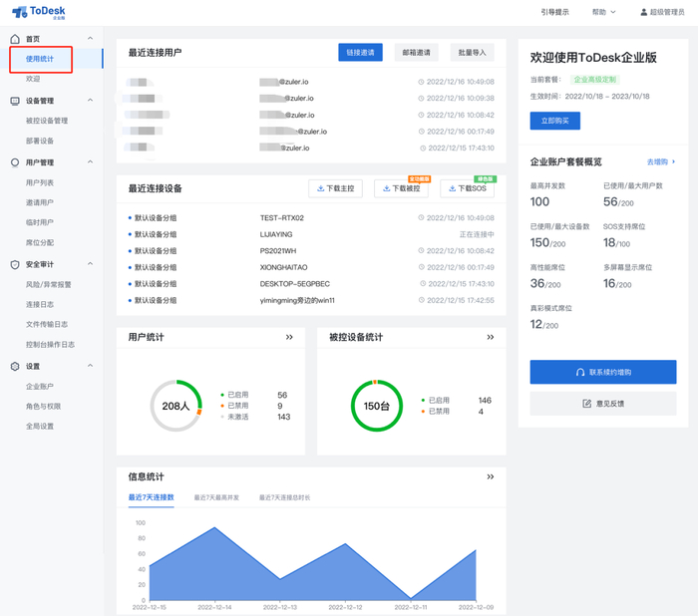The image size is (698, 616).
Task: Collapse the 用户管理 section chevron
Action: (91, 162)
